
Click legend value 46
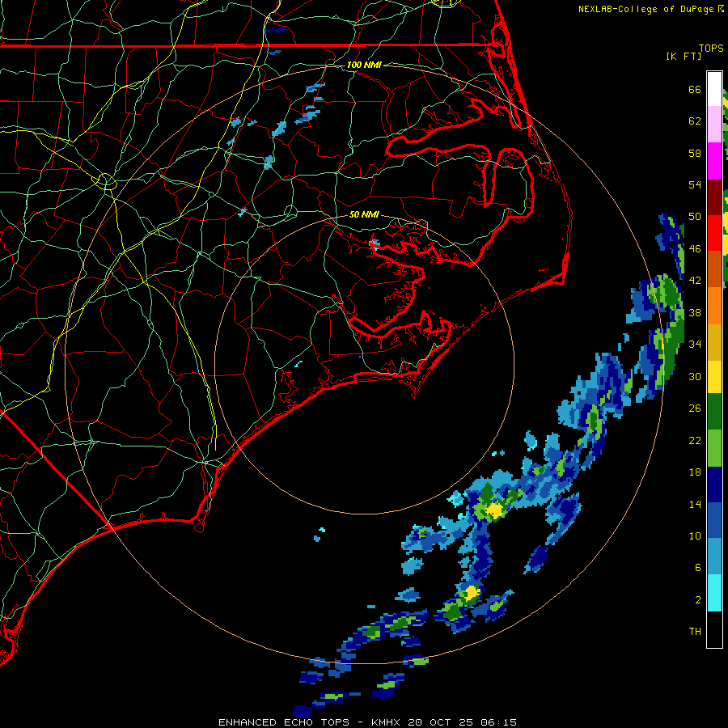695,248
